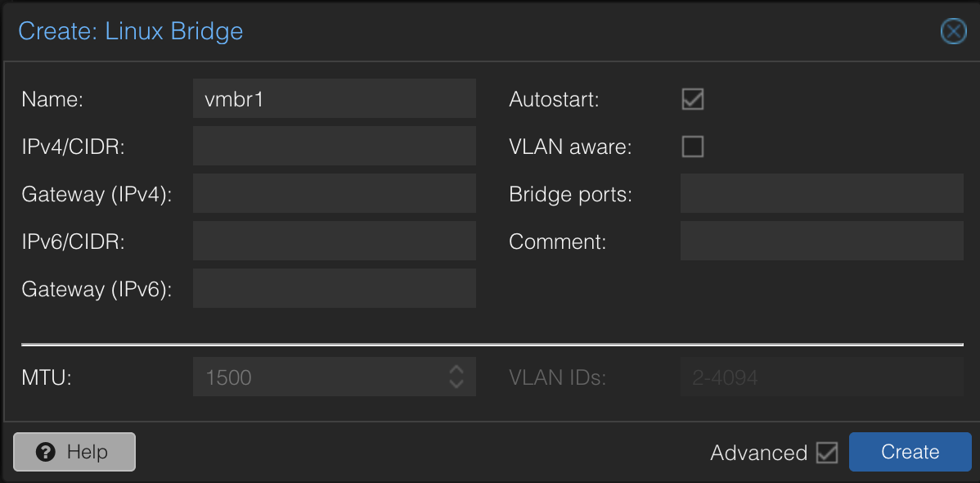Click the Gateway (IPv6) input field
The height and width of the screenshot is (483, 980).
[x=334, y=288]
